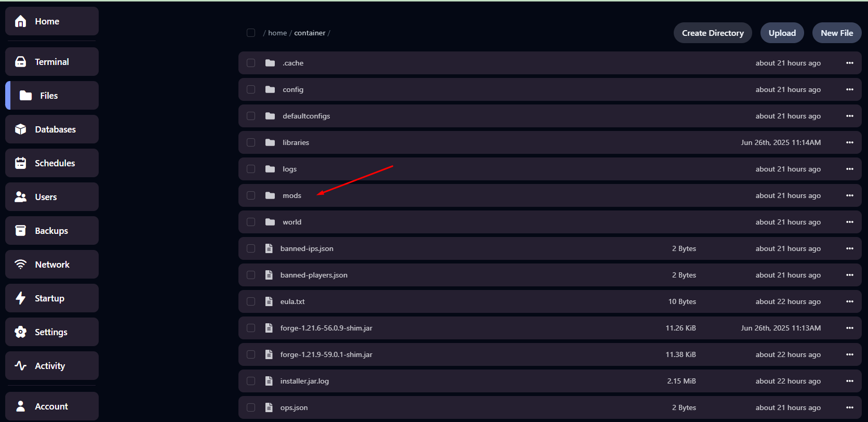Click the Settings gear icon
This screenshot has width=868, height=422.
21,332
